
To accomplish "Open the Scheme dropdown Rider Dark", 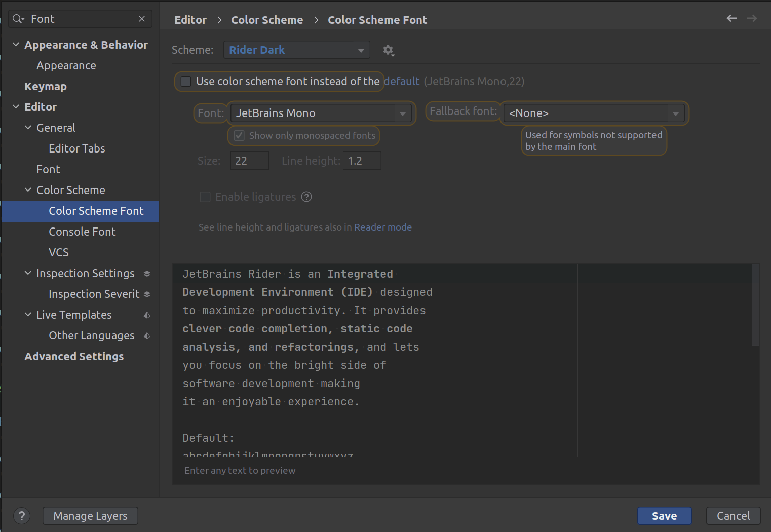I will tap(297, 50).
